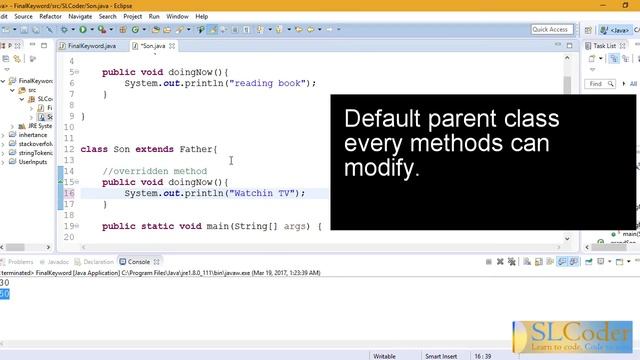Open Display Selected Console dropdown
This screenshot has height=360, width=640.
pos(609,262)
